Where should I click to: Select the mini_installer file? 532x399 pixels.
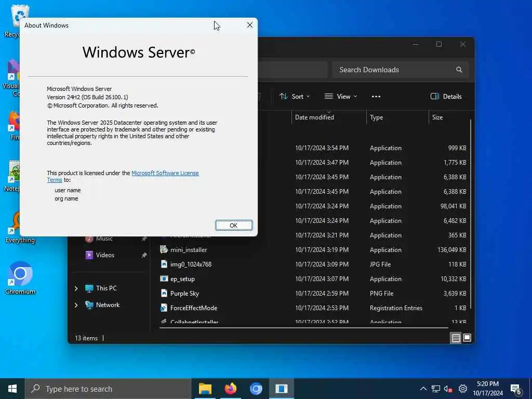click(188, 250)
